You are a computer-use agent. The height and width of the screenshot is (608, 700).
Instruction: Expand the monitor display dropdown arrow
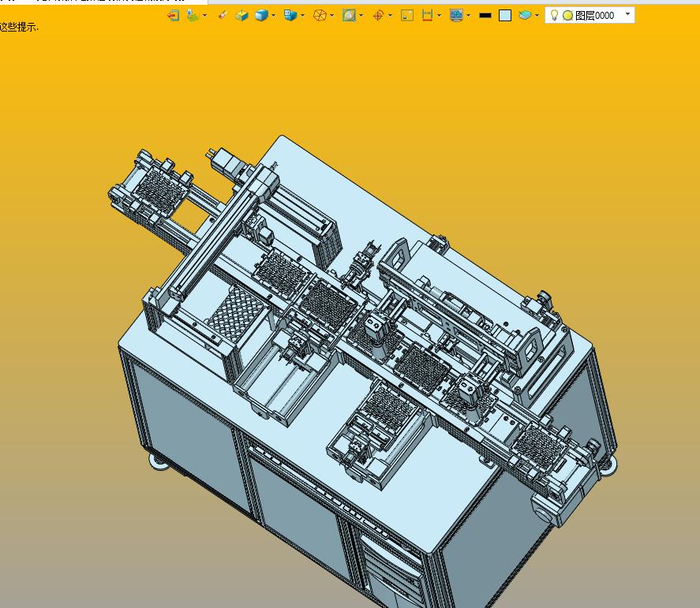point(468,15)
